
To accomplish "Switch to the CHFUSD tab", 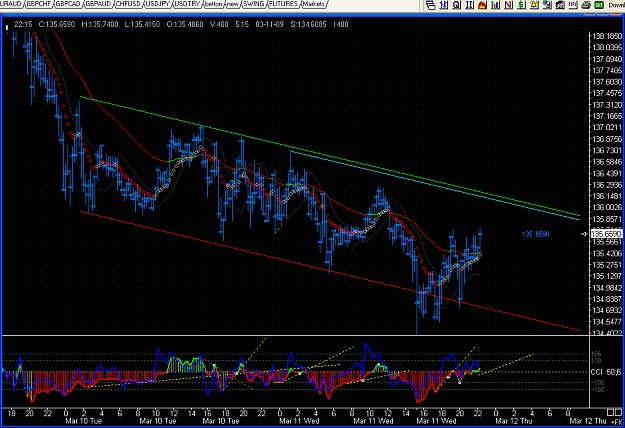I will point(129,4).
